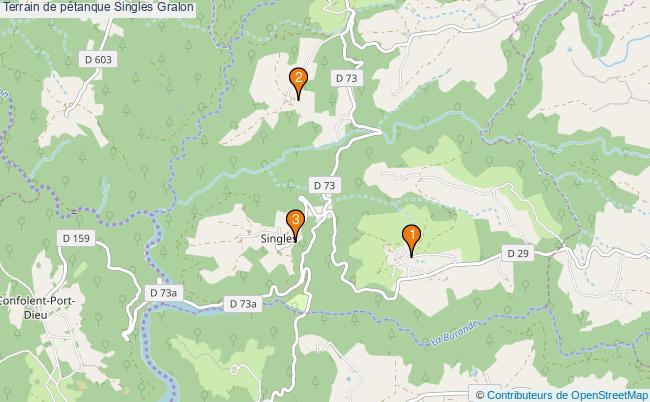Viewport: 650px width, 402px height.
Task: Select orange map marker number 2
Action: coord(298,84)
